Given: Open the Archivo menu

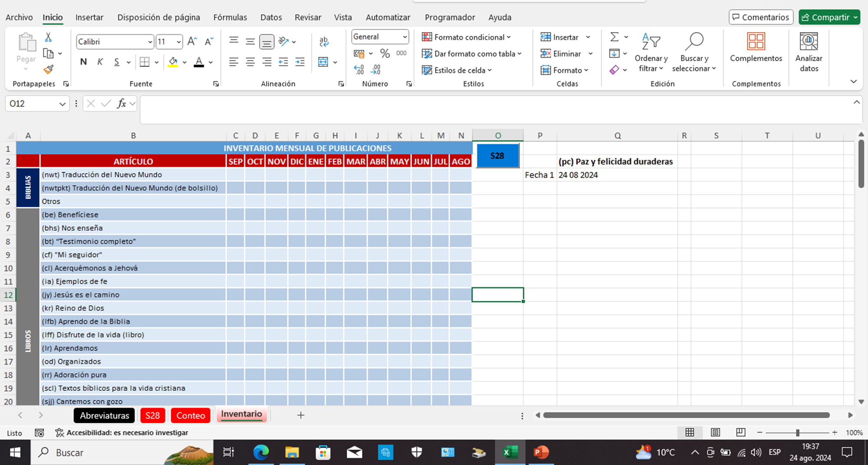Looking at the screenshot, I should point(19,17).
